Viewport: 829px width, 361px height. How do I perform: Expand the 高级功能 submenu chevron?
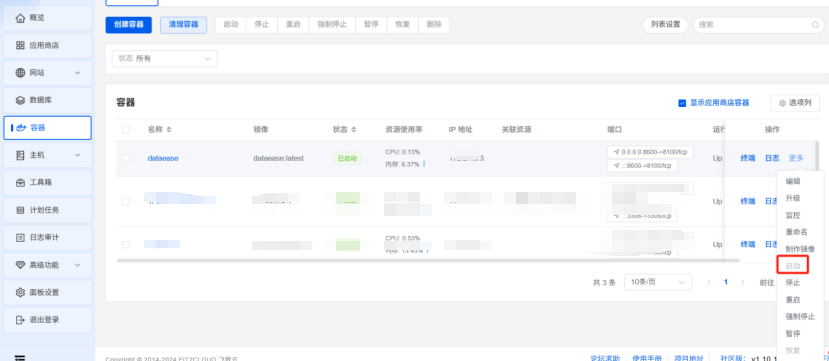(x=78, y=265)
